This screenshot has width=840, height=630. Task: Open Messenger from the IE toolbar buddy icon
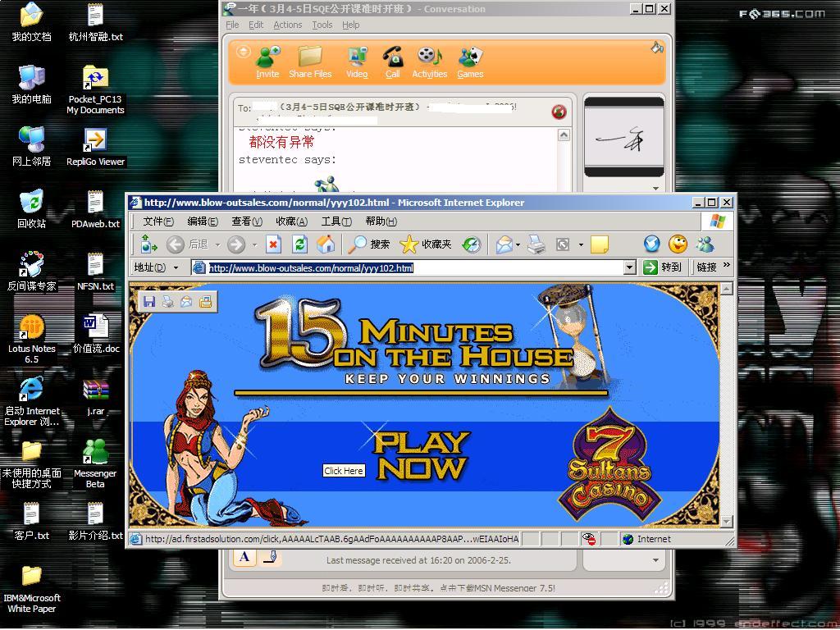pyautogui.click(x=705, y=244)
